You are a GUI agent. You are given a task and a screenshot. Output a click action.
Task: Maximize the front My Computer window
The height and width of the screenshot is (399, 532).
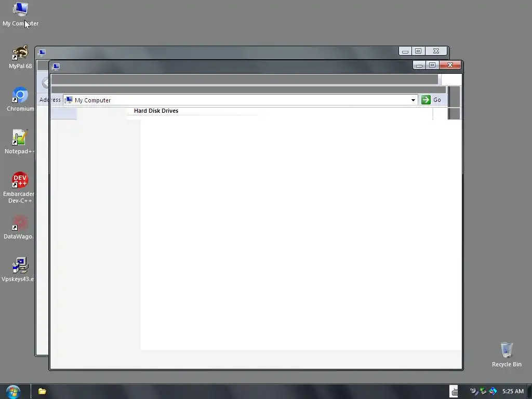click(x=432, y=65)
